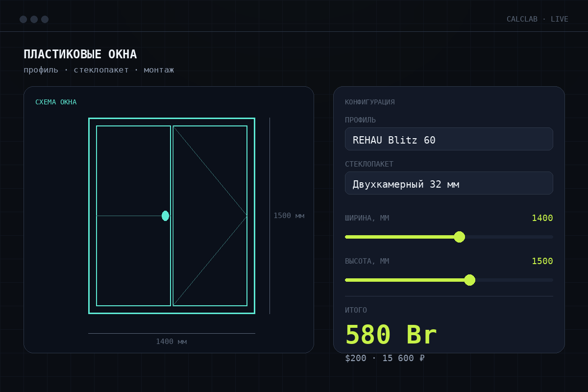Open the profile dropdown REHAU Blitz 60
This screenshot has width=588, height=392.
449,139
